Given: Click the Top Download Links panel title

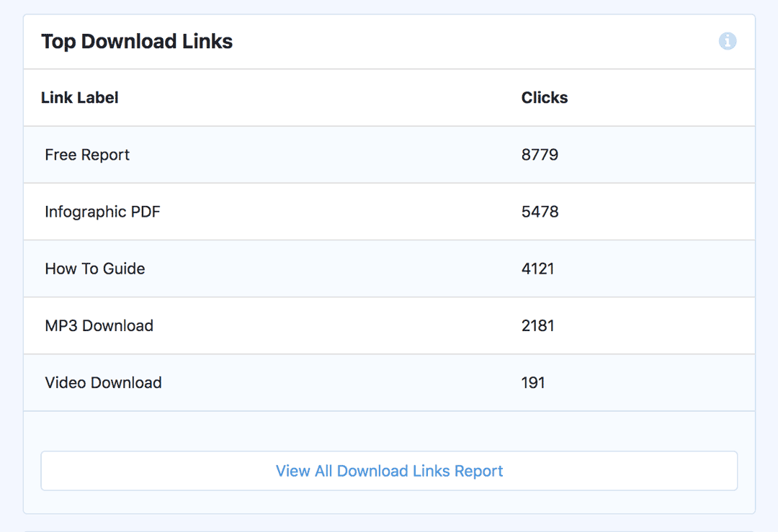Looking at the screenshot, I should pos(137,41).
